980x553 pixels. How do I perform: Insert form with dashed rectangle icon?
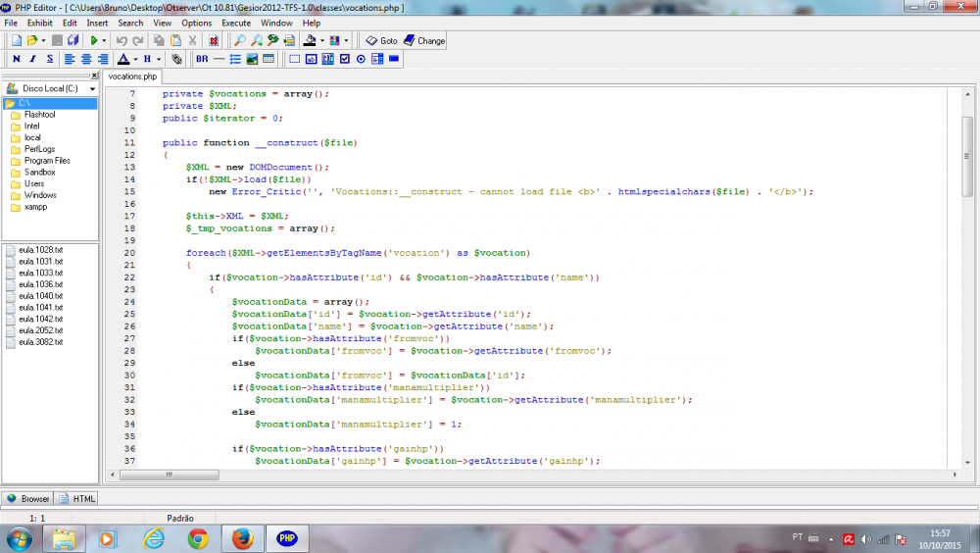pos(294,59)
